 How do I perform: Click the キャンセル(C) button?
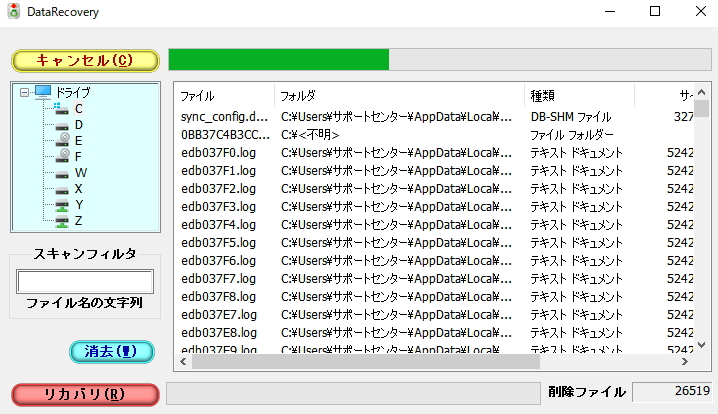(x=85, y=60)
